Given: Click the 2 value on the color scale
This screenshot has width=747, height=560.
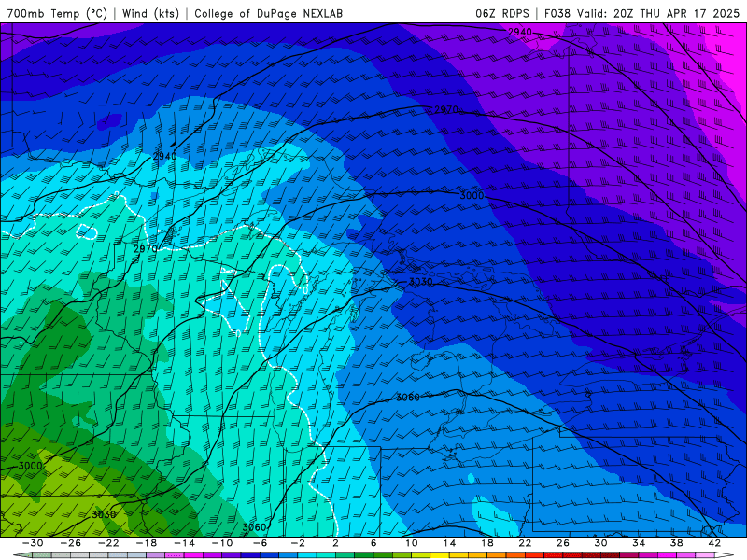Looking at the screenshot, I should pyautogui.click(x=336, y=543).
